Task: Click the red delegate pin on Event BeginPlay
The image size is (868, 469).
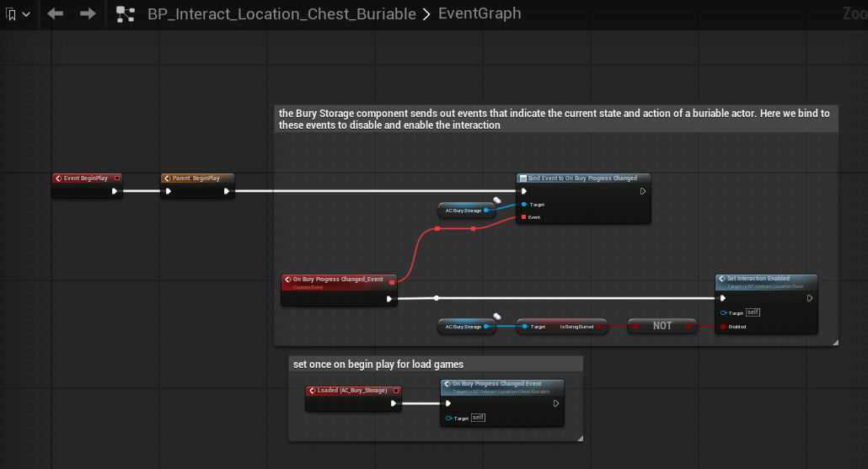Action: [x=117, y=179]
